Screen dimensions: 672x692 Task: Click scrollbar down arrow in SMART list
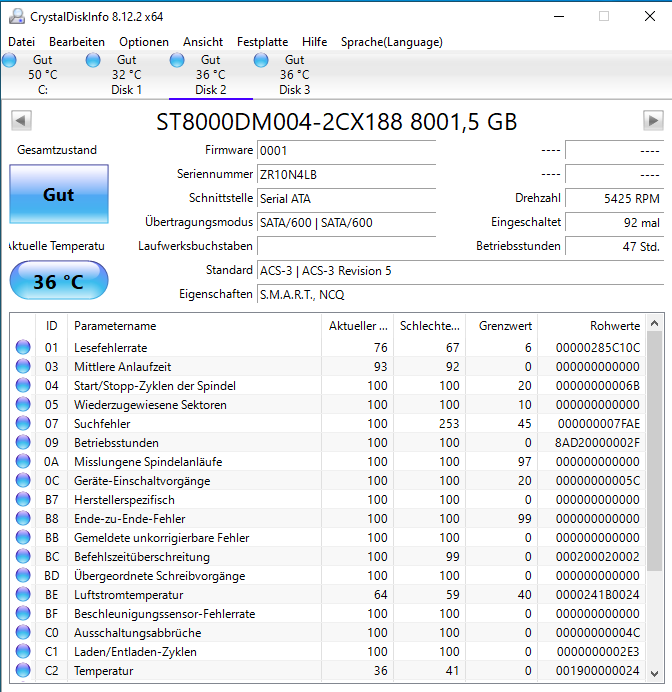tap(654, 673)
